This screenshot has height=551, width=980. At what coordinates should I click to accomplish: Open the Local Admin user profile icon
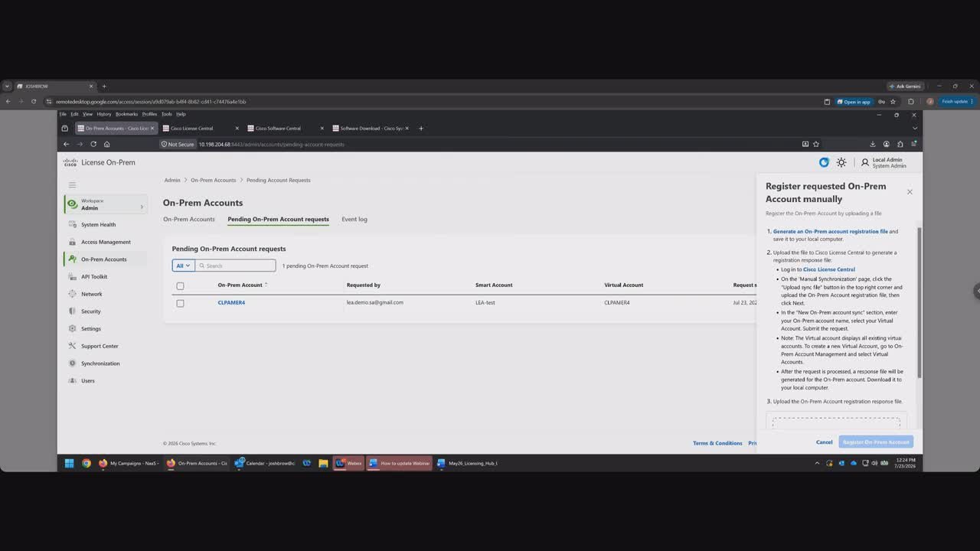click(865, 162)
